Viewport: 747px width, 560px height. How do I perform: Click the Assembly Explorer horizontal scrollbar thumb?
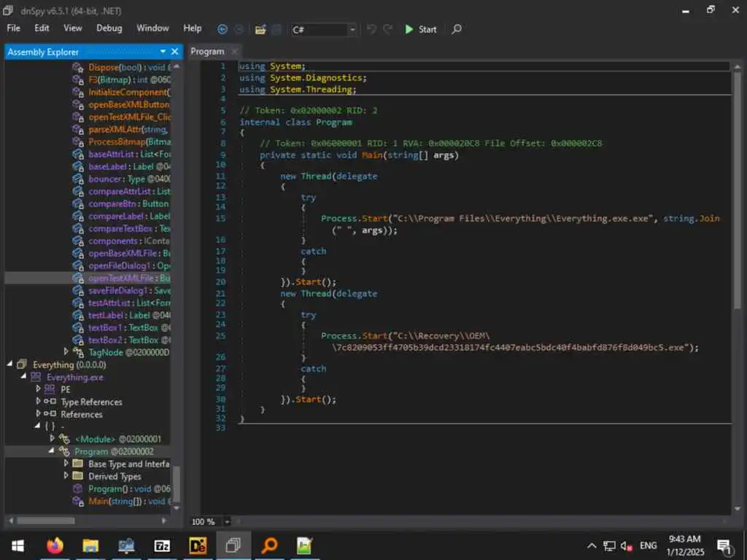tap(46, 521)
